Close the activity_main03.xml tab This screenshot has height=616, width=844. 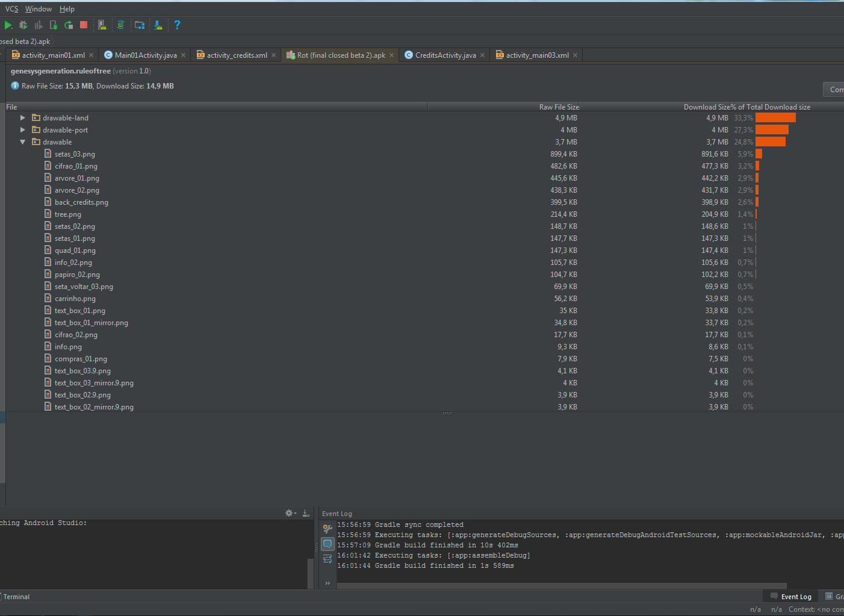pyautogui.click(x=576, y=55)
